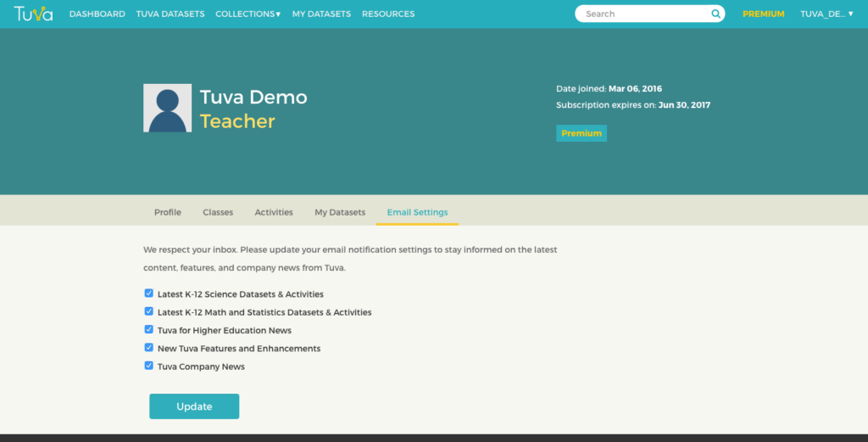Toggle Tuva for Higher Education News checkbox
Screen dimensions: 868x442
(x=149, y=329)
